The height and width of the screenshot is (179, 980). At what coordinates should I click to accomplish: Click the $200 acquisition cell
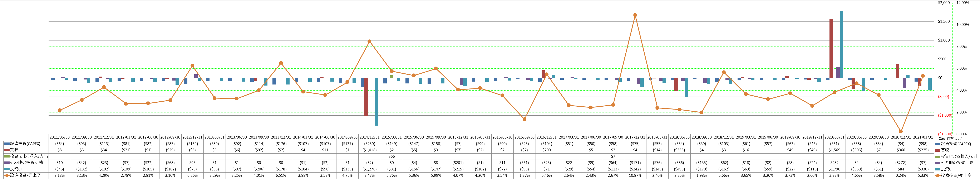(x=546, y=150)
